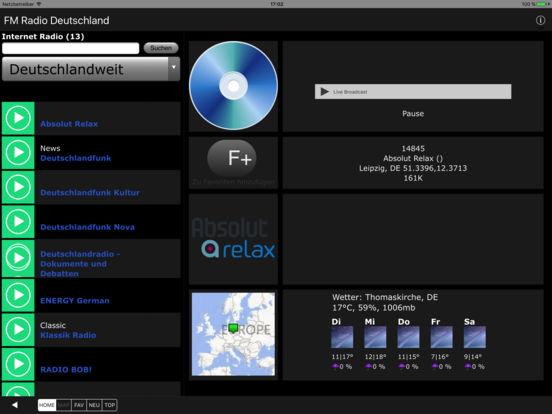Open the Deutschlandweit region dropdown
552x414 pixels.
[91, 69]
